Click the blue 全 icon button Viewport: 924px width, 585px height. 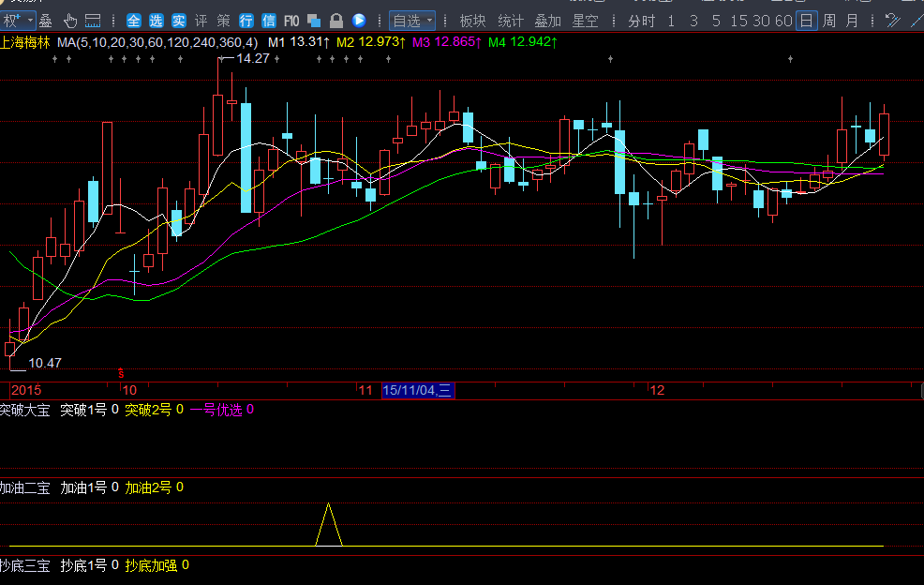coord(133,20)
